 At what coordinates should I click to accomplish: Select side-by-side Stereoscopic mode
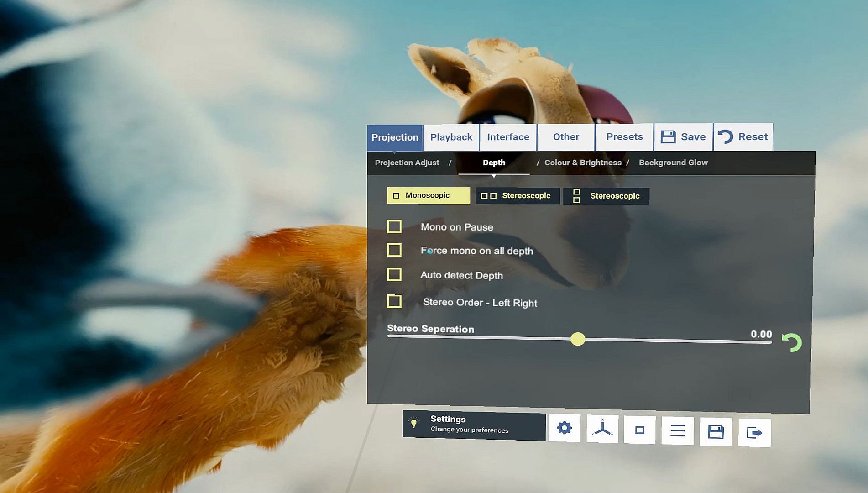tap(518, 196)
